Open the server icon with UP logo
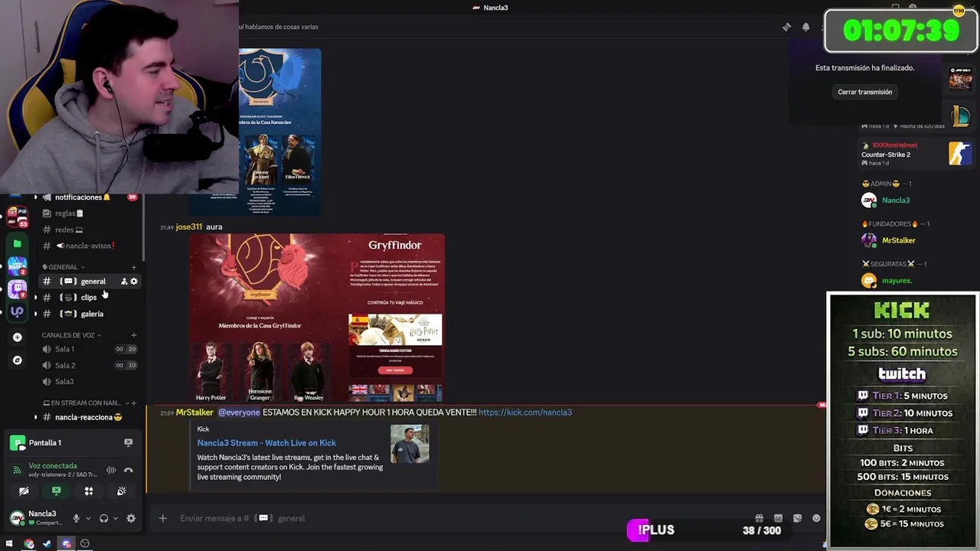 click(17, 311)
